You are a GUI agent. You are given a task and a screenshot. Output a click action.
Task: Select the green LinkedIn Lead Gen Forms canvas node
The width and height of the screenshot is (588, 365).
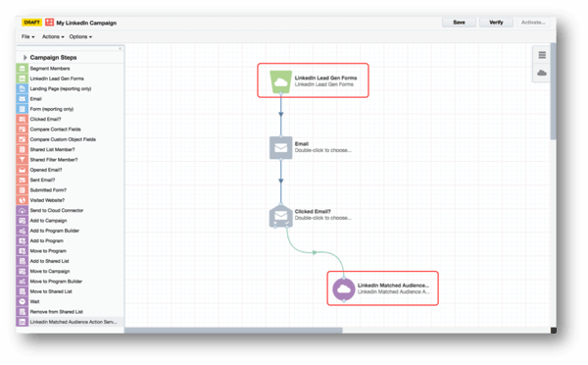click(x=280, y=81)
